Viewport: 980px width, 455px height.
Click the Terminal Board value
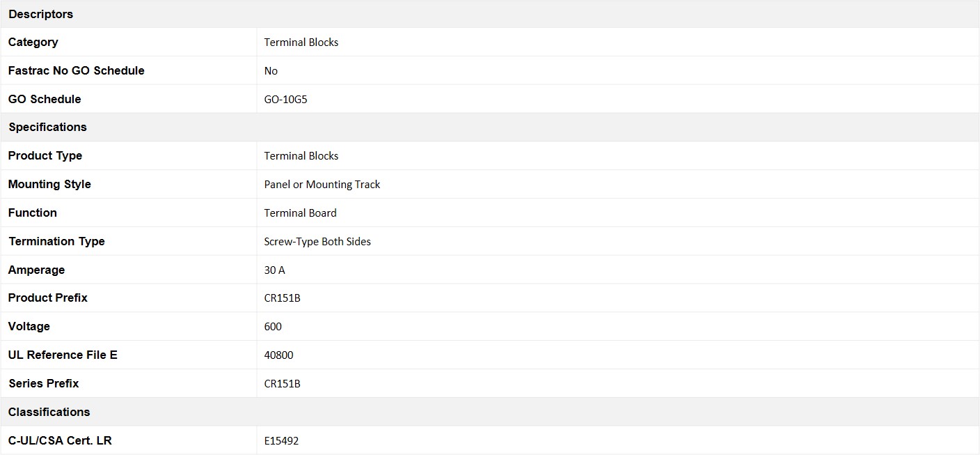pyautogui.click(x=300, y=213)
